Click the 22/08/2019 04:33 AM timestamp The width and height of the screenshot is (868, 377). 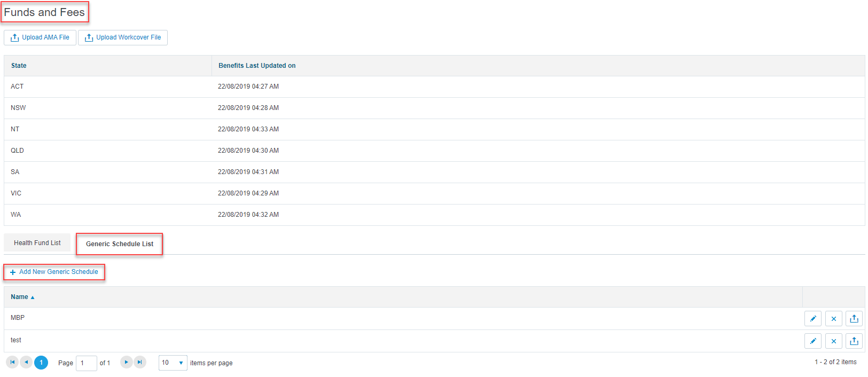[x=248, y=129]
